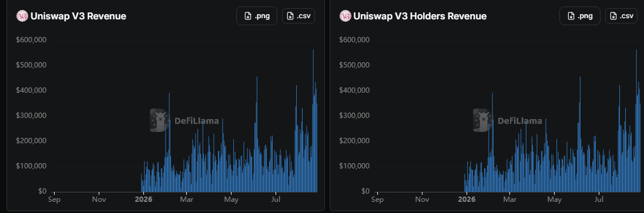This screenshot has height=213, width=644.
Task: Click $300,000 axis label in Holders Revenue chart
Action: 354,116
